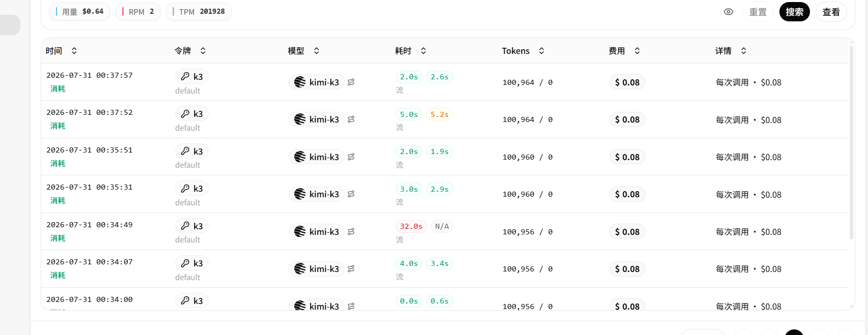Sort by the 时间 column arrows
The image size is (868, 335).
[x=74, y=51]
